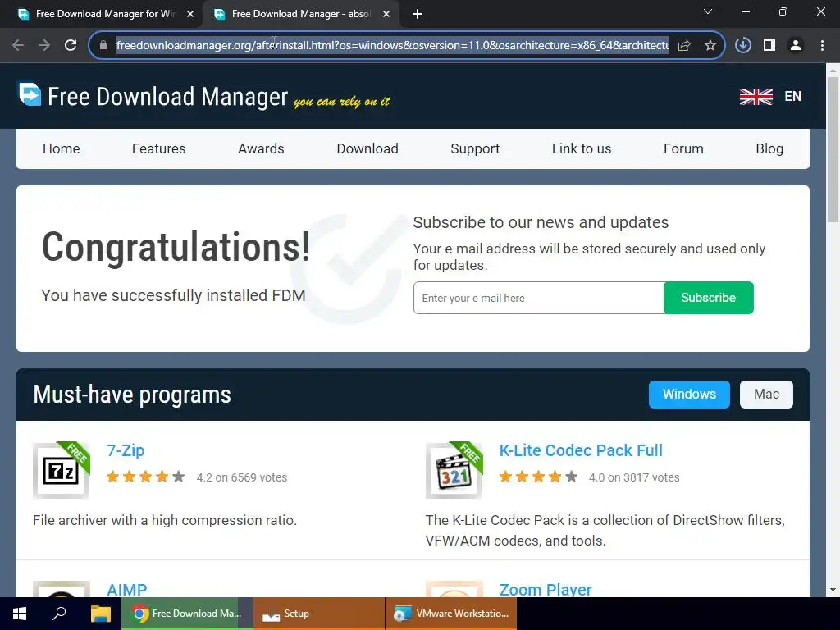Viewport: 840px width, 630px height.
Task: Click the K-Lite star rating
Action: [538, 477]
